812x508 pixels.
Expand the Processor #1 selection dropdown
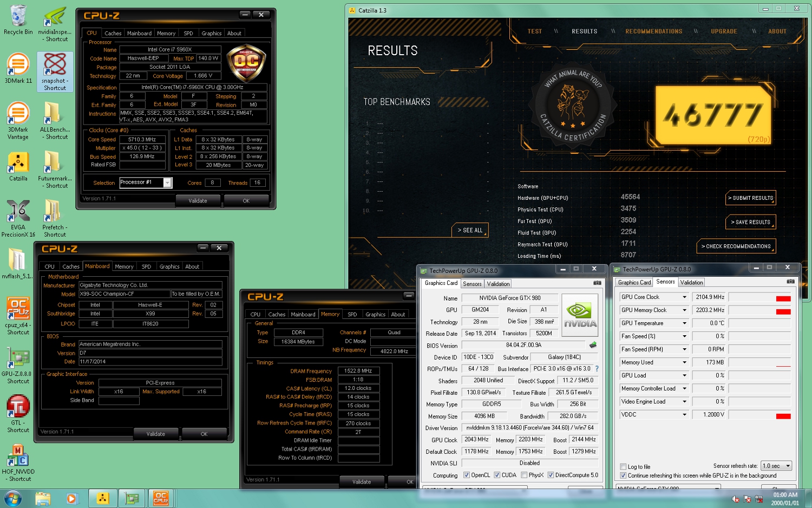pyautogui.click(x=167, y=183)
